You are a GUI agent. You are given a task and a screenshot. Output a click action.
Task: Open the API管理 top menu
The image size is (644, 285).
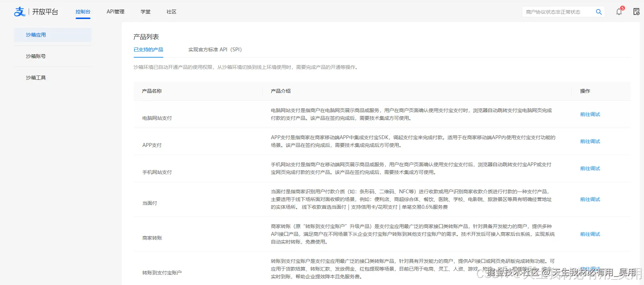[x=115, y=12]
